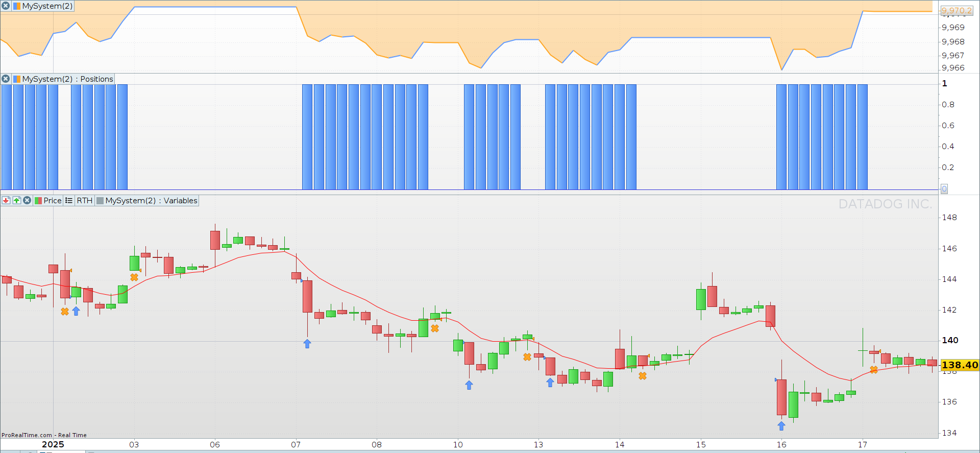Click the green-red candle icon beside Price
The height and width of the screenshot is (453, 980).
[38, 200]
